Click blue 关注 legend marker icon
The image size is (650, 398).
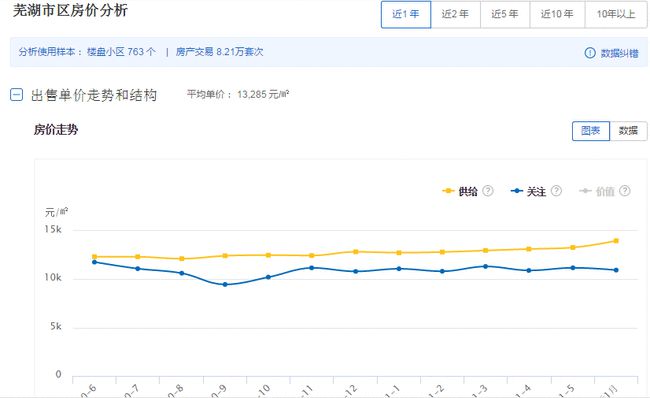517,191
